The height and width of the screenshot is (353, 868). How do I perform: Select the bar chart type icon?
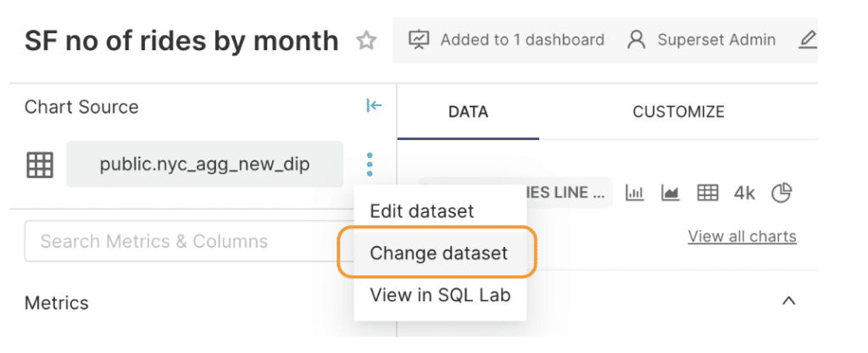point(634,193)
